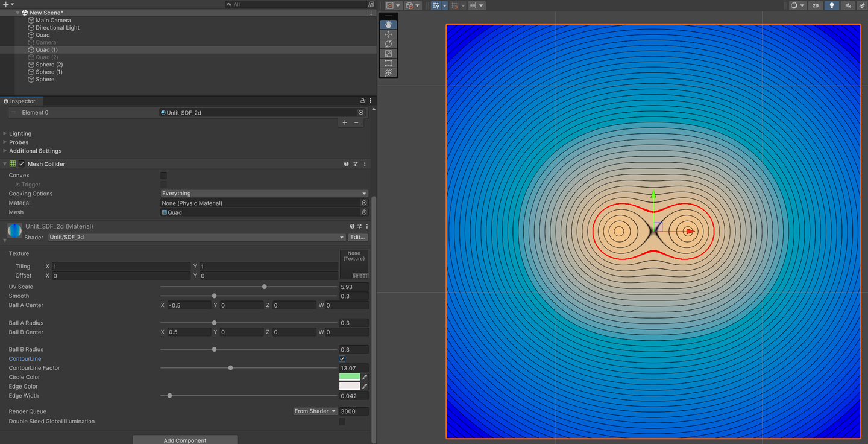Click the Add Component button

point(185,440)
